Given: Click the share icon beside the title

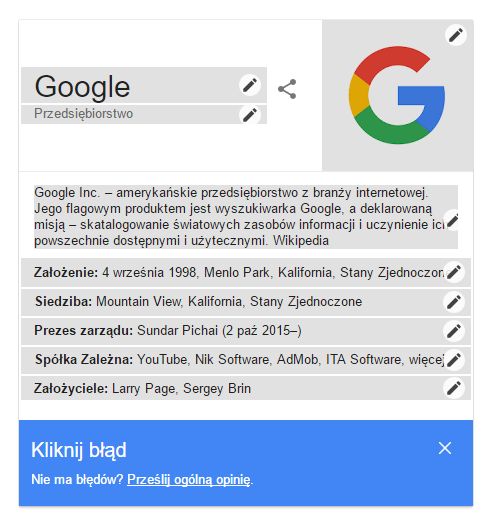Looking at the screenshot, I should pos(287,89).
